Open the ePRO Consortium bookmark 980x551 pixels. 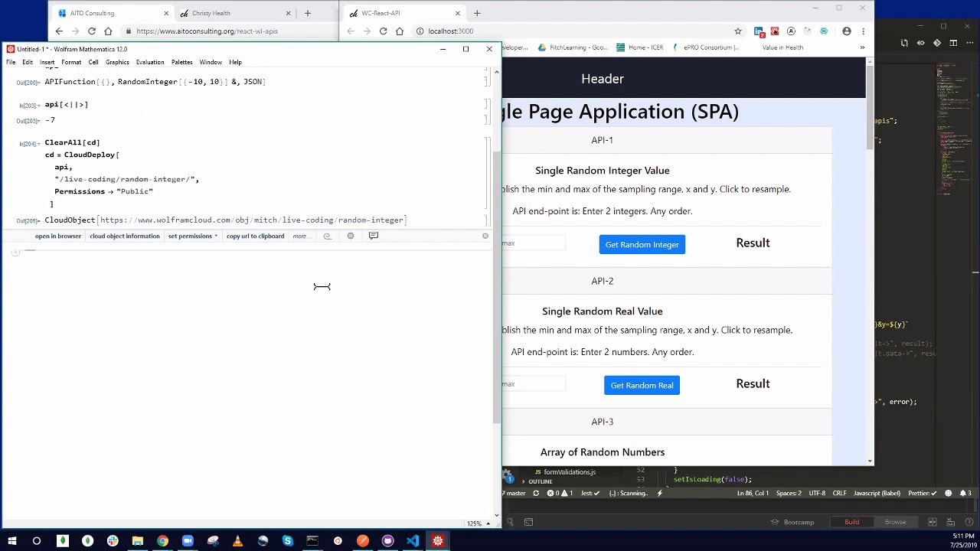[x=705, y=47]
